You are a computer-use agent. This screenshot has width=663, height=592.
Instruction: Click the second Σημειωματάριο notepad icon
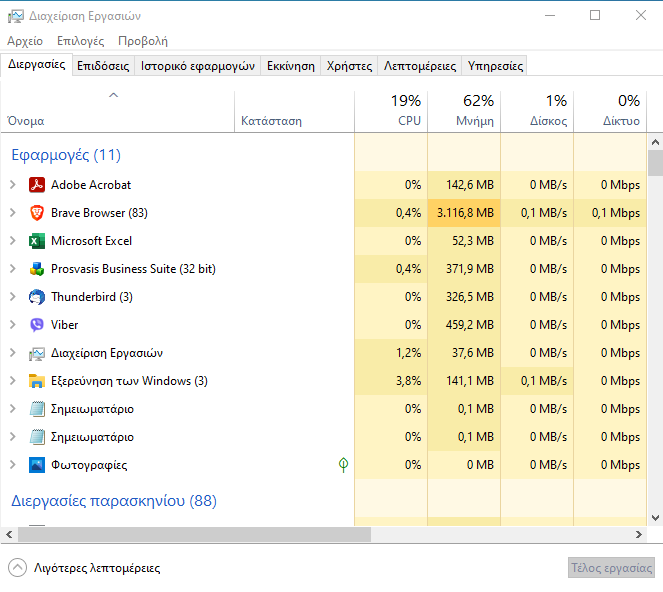point(37,437)
